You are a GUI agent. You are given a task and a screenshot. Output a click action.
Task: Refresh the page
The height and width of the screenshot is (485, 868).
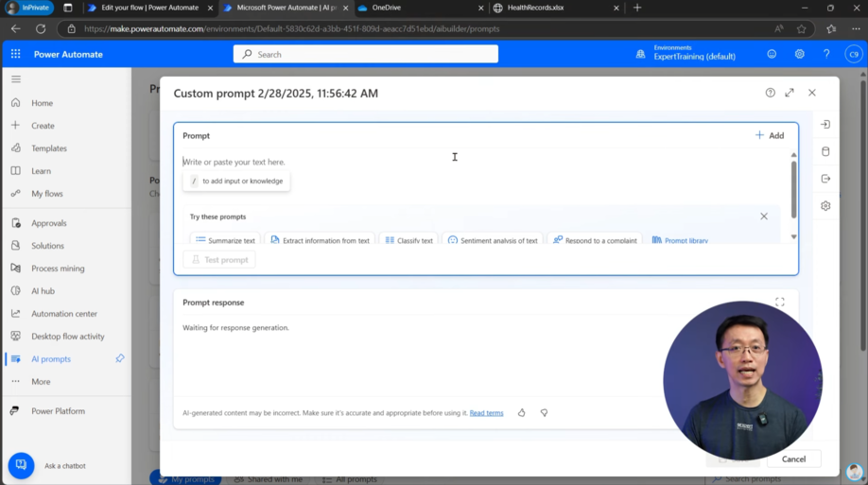click(x=41, y=28)
